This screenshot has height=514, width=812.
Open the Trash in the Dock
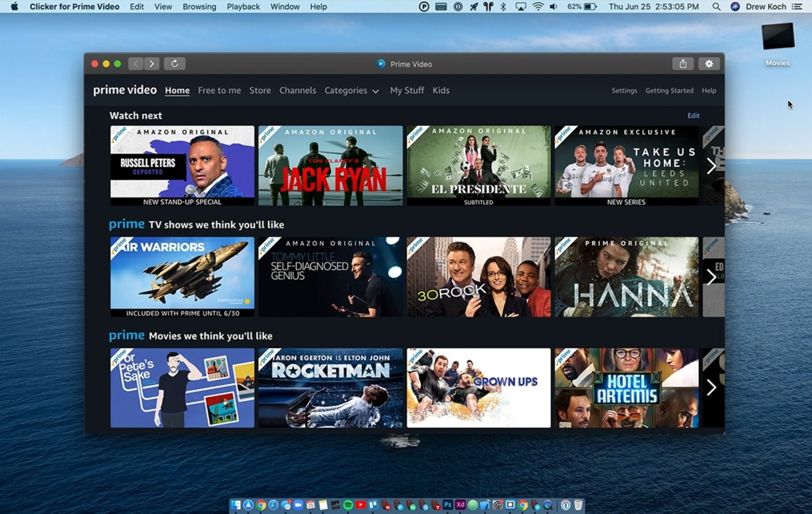click(x=577, y=505)
